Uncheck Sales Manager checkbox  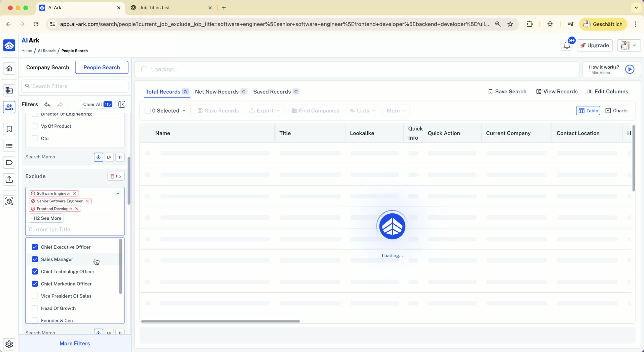(x=35, y=259)
